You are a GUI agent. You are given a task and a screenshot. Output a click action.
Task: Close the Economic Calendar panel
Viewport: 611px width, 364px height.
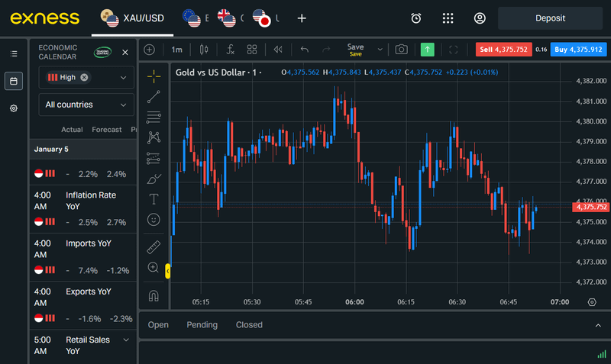coord(125,53)
